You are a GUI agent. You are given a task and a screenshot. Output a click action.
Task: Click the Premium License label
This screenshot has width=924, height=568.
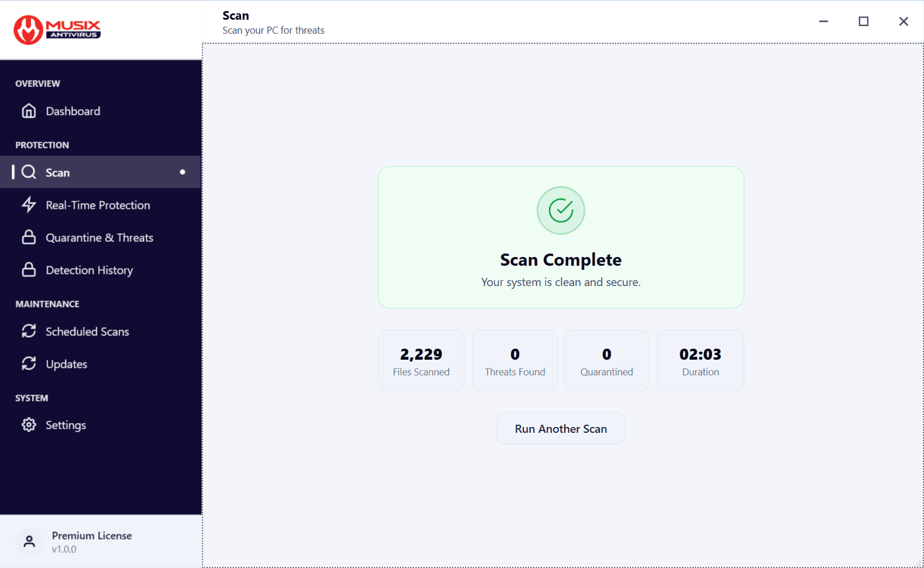pos(92,536)
